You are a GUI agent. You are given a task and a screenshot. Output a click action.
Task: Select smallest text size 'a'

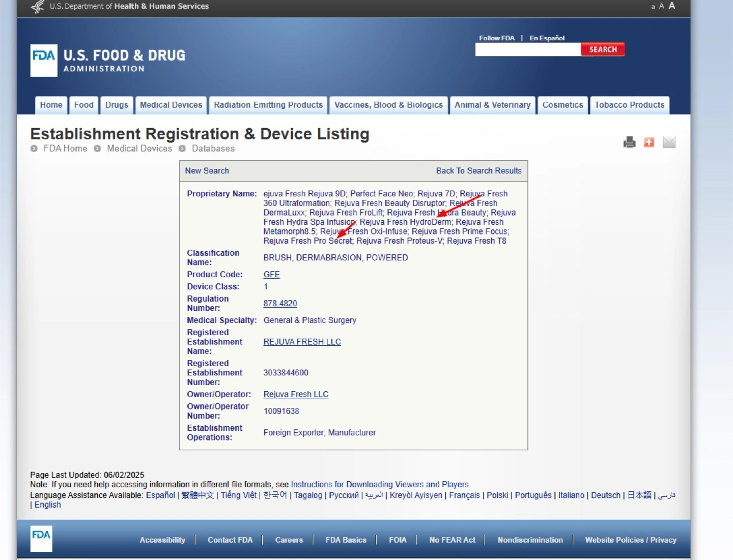click(x=653, y=7)
